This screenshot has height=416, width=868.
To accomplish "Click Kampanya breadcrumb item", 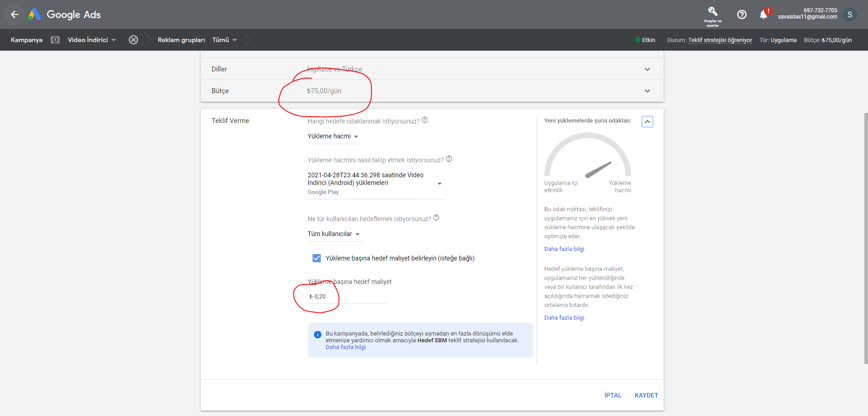I will [27, 40].
